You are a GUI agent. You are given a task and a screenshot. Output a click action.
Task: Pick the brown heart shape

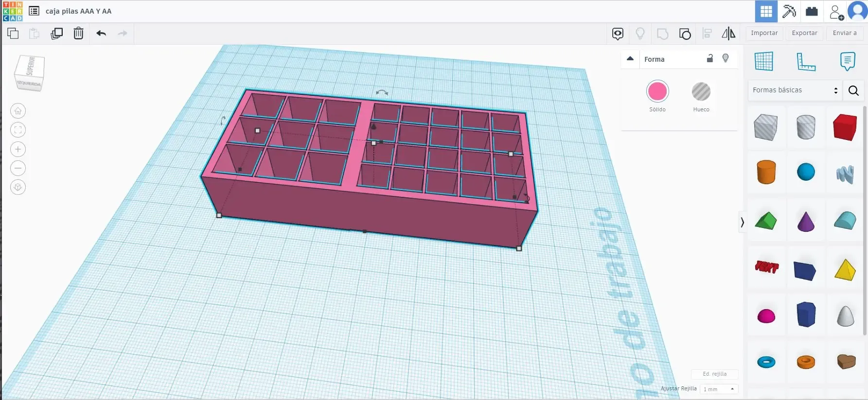click(846, 361)
